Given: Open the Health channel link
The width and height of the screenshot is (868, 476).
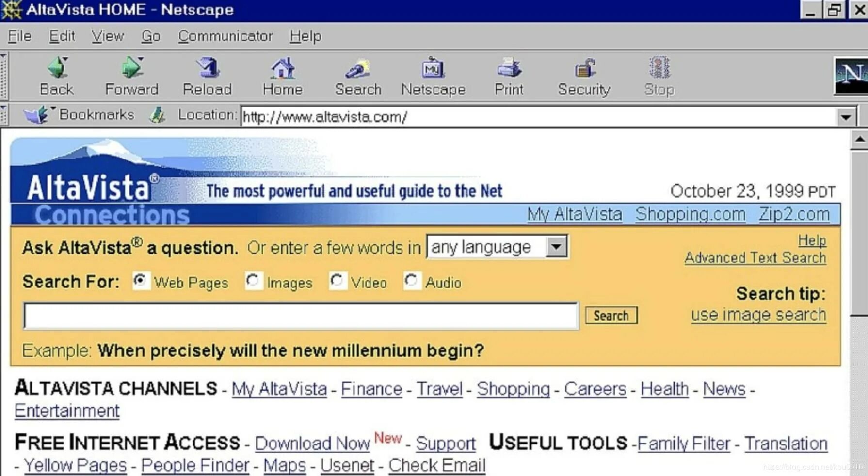Looking at the screenshot, I should pyautogui.click(x=664, y=389).
